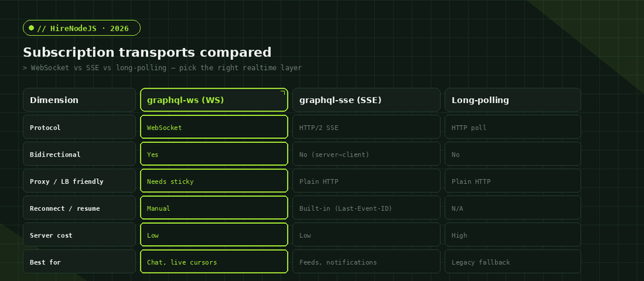Select the graphql-ws (WS) column header
Screen dimensions: 644x281
click(x=214, y=99)
